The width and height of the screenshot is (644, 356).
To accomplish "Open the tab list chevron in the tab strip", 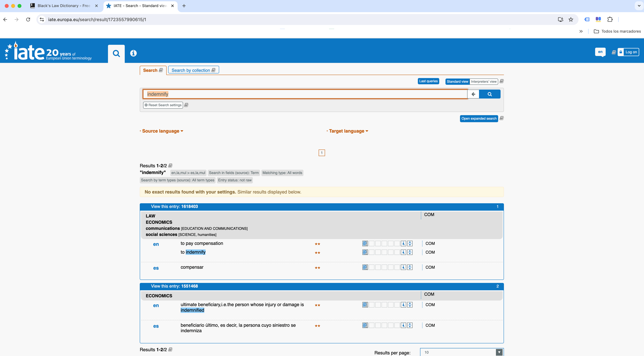I will (639, 5).
